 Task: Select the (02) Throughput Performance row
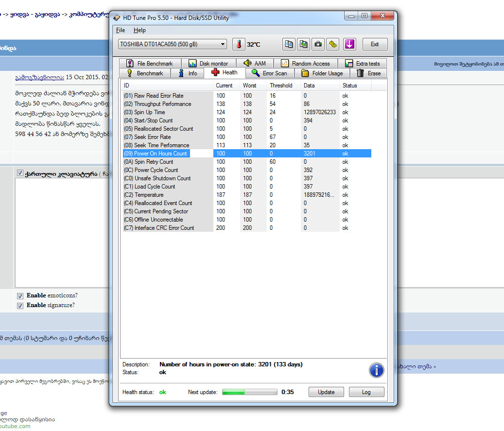click(247, 104)
